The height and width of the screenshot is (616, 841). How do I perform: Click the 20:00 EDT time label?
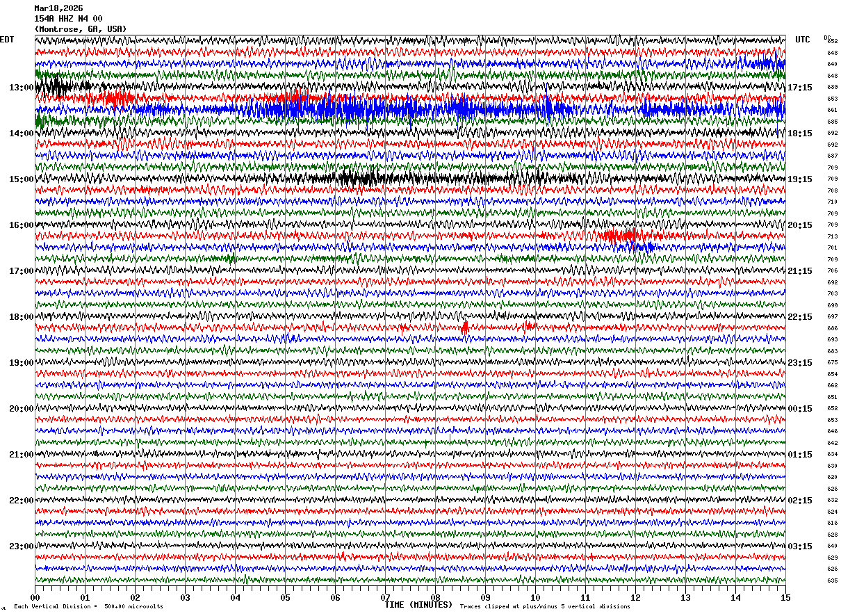[x=21, y=409]
